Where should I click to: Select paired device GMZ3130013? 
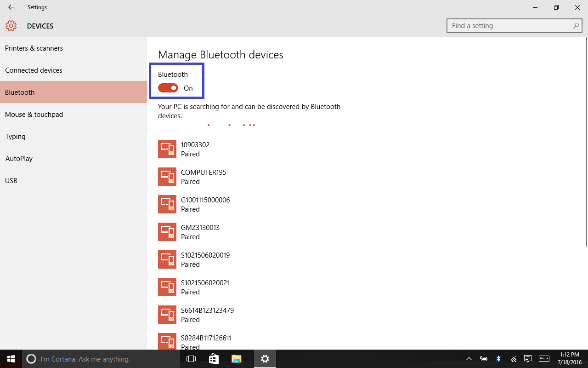(x=200, y=232)
